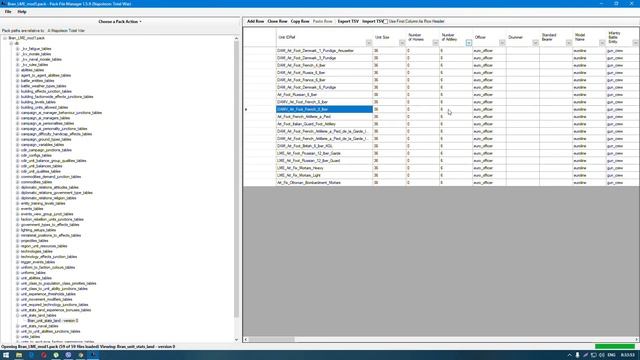Select the campaign_variables_tables tree item
Image resolution: width=640 pixels, height=360 pixels.
pyautogui.click(x=42, y=144)
